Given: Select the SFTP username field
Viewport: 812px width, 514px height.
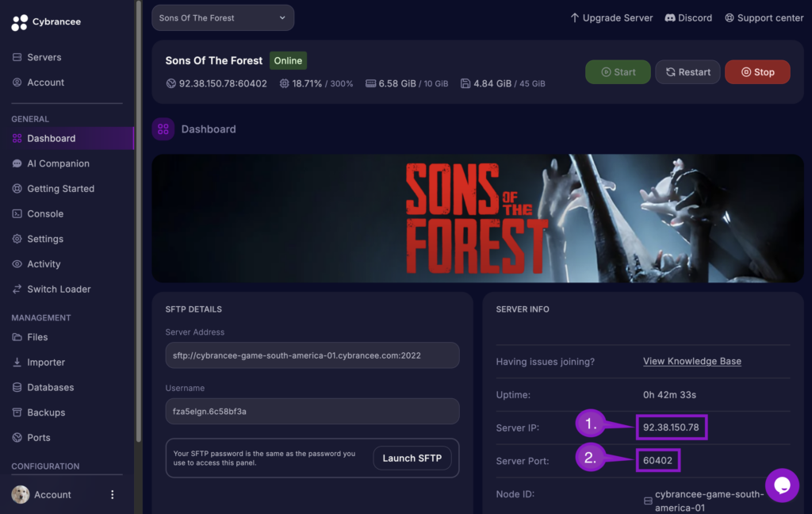Looking at the screenshot, I should (x=312, y=411).
